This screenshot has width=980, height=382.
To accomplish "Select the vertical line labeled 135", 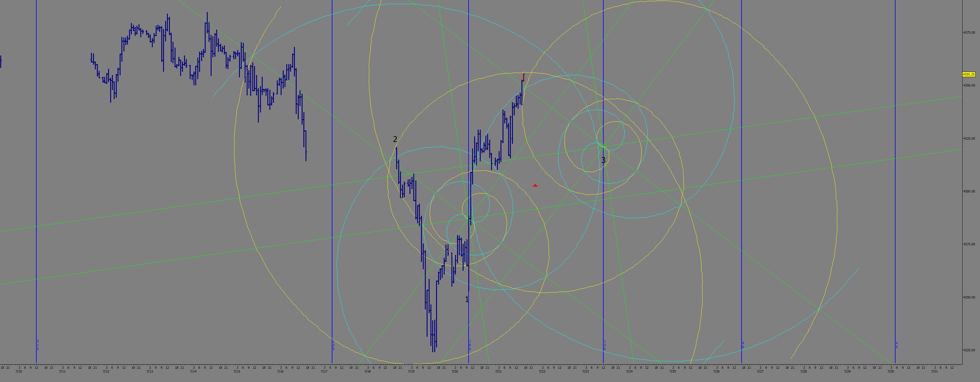I will pyautogui.click(x=603, y=182).
